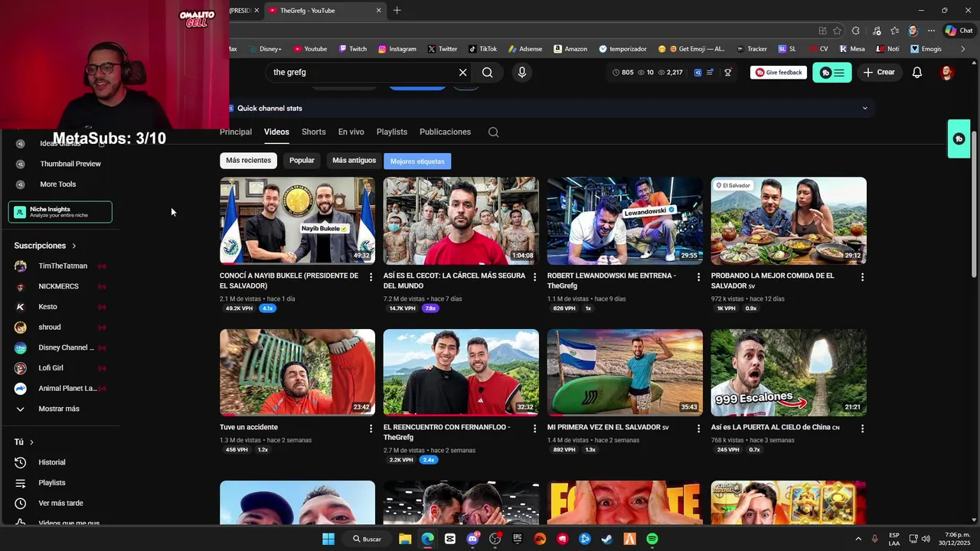Open the Twitch bookmark
980x551 pixels.
(x=353, y=49)
